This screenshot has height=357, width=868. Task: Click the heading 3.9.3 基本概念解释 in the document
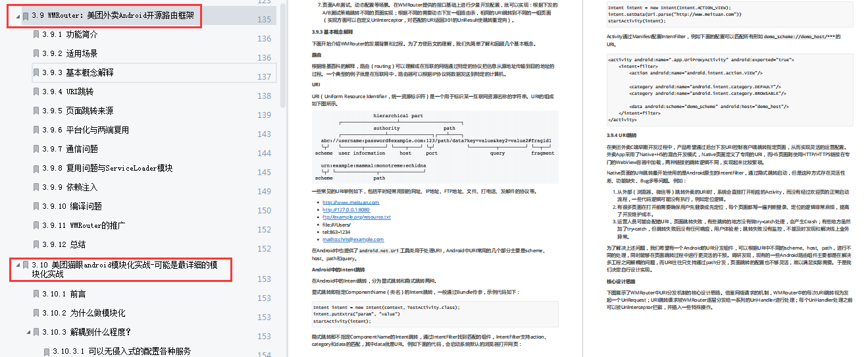point(332,32)
